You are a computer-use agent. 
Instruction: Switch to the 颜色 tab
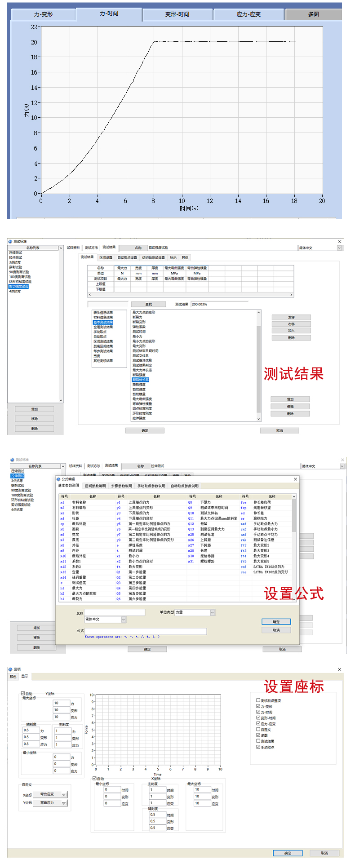tap(13, 677)
